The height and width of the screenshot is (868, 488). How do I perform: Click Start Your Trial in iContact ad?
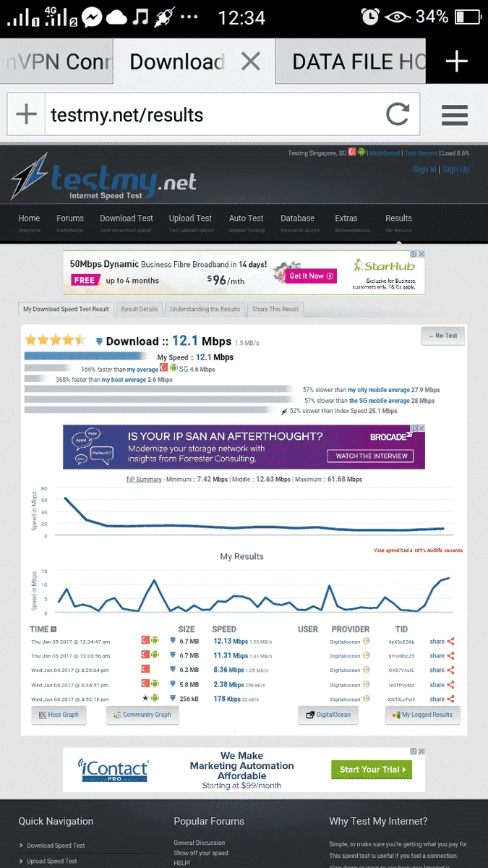click(372, 770)
